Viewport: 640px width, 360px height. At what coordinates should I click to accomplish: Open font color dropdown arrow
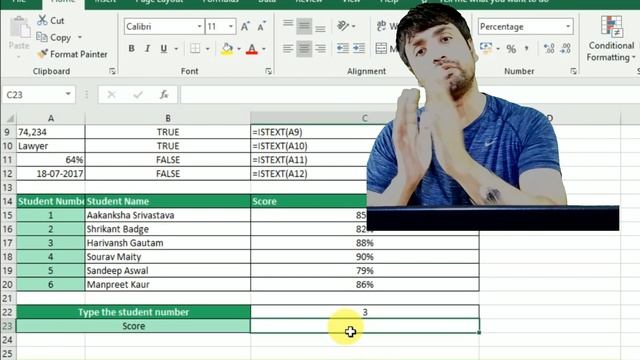pos(264,49)
